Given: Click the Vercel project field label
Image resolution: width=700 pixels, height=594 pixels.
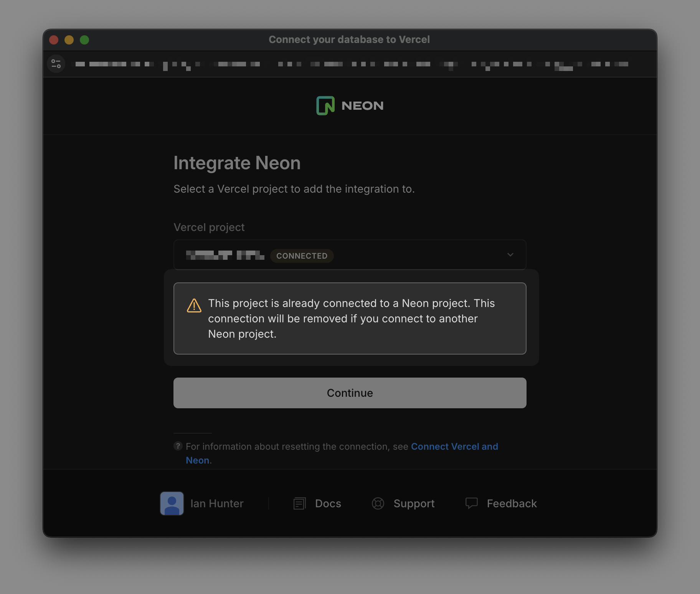Looking at the screenshot, I should 209,227.
